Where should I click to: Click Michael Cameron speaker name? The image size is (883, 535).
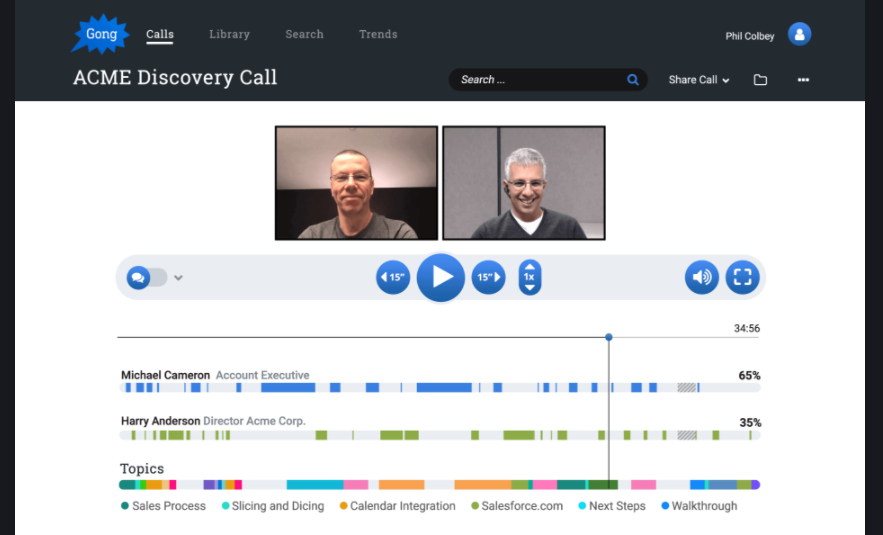point(166,375)
